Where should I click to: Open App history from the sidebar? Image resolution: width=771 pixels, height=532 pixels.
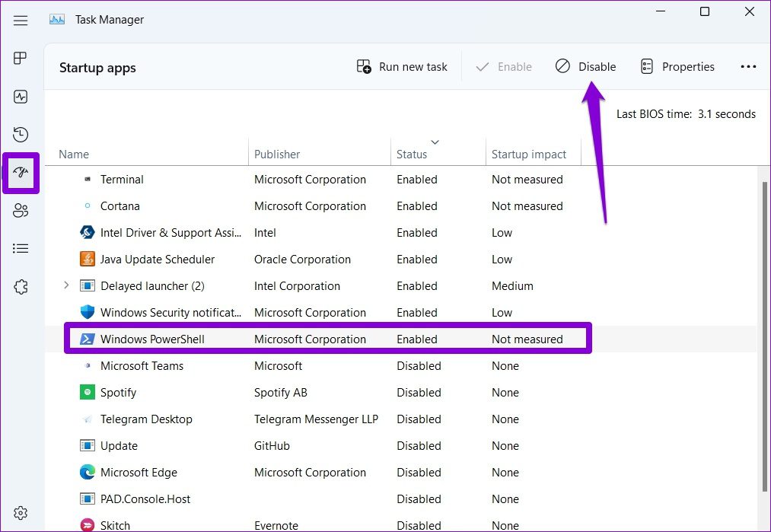click(x=21, y=134)
